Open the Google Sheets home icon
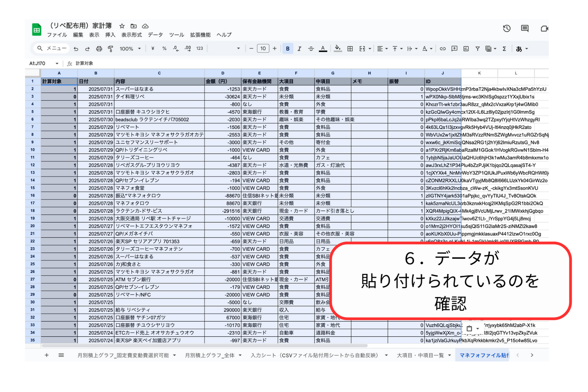This screenshot has height=392, width=588. pyautogui.click(x=37, y=29)
